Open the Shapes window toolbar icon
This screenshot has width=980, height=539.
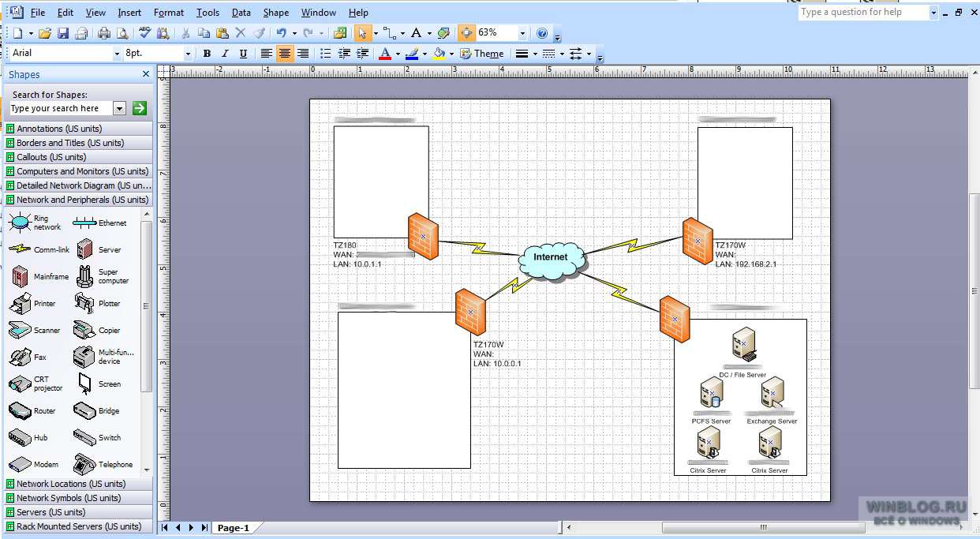[x=340, y=33]
